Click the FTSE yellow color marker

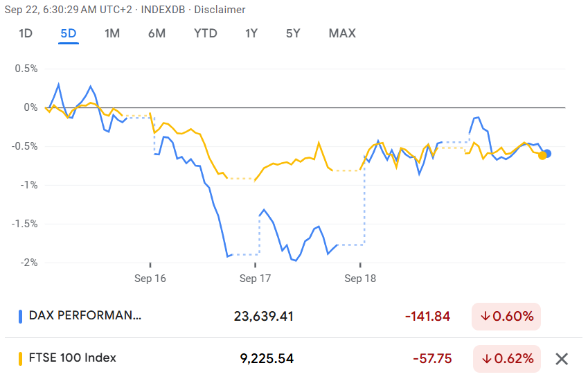[x=20, y=359]
